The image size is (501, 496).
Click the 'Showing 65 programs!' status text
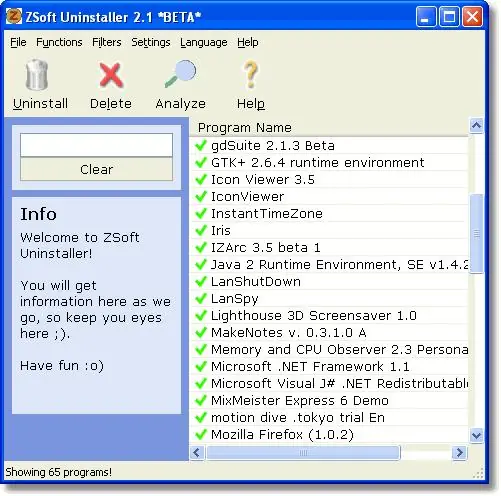click(x=59, y=472)
